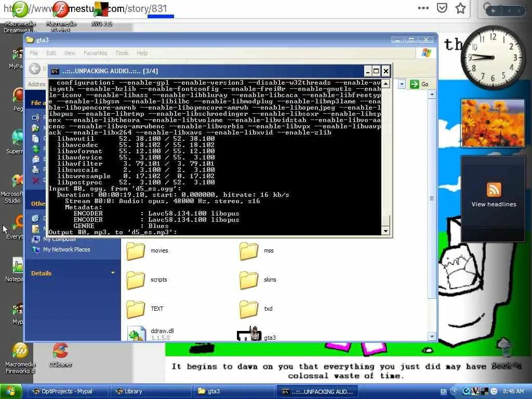532x399 pixels.
Task: Open the address bar dropdown arrow
Action: coord(402,84)
